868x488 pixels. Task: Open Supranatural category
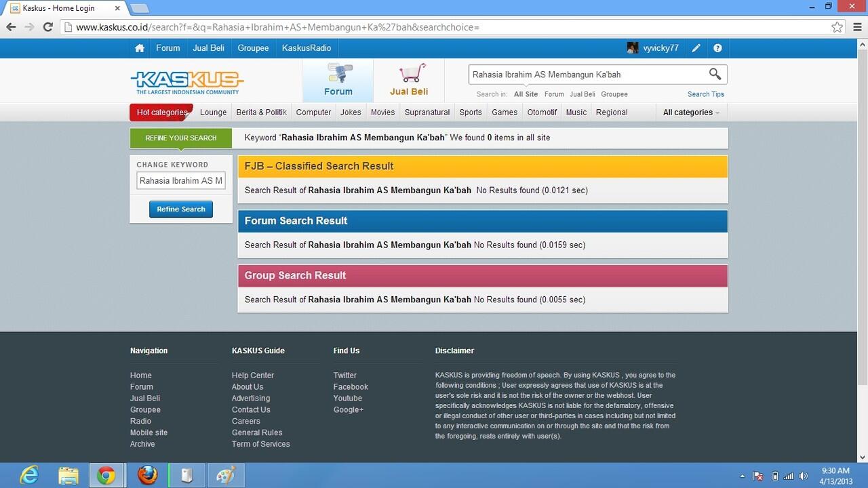(427, 113)
